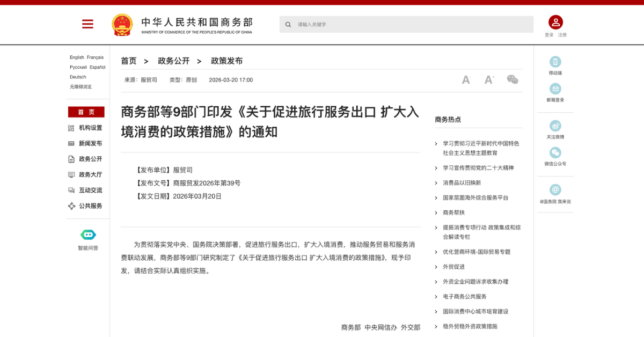Image resolution: width=644 pixels, height=337 pixels.
Task: Click the @国务院 我来说 icon
Action: click(555, 190)
